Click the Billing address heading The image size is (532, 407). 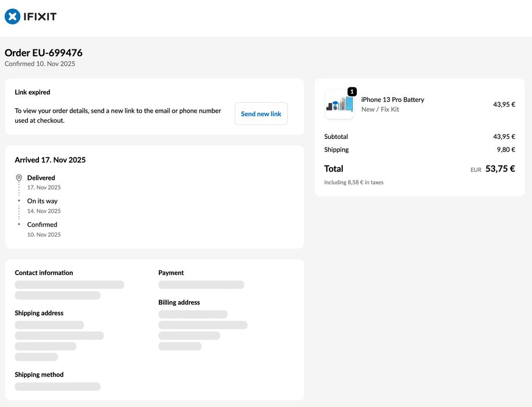(179, 302)
